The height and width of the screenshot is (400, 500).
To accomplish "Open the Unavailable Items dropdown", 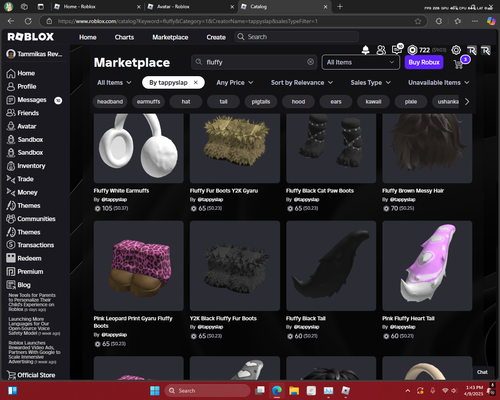I will pyautogui.click(x=438, y=82).
